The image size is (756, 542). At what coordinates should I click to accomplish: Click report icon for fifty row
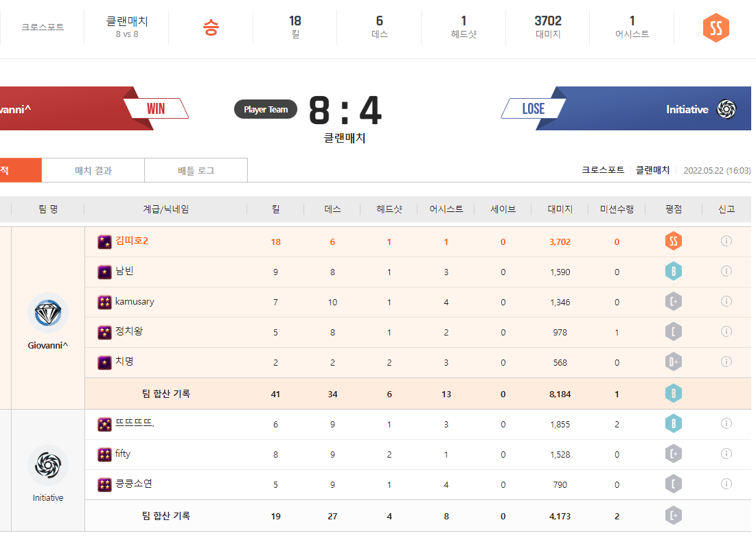tap(726, 453)
